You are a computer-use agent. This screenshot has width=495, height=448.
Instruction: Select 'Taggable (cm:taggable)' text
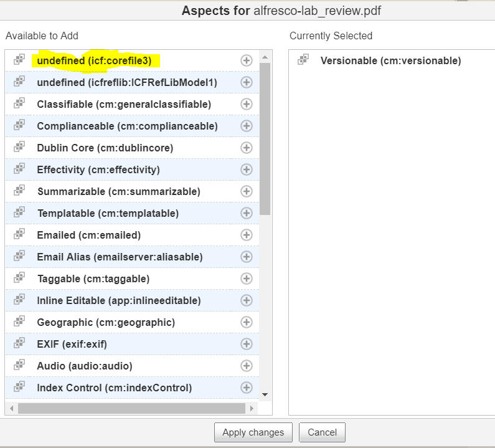93,279
